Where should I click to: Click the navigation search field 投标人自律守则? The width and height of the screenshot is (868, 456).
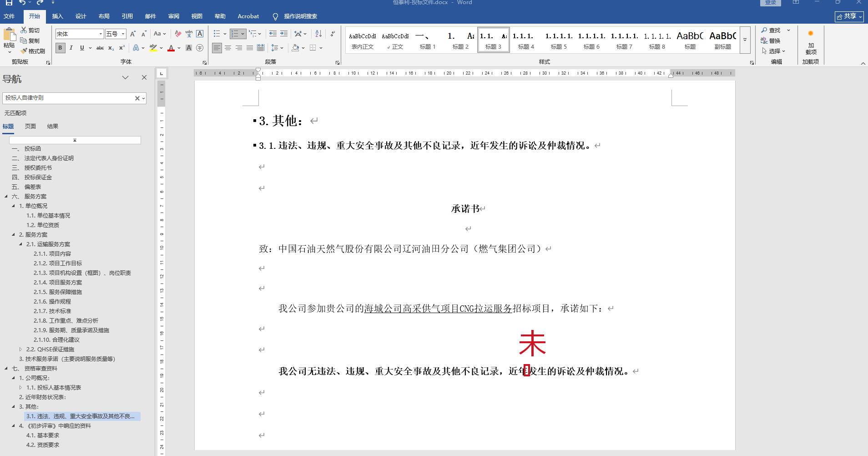click(x=68, y=98)
